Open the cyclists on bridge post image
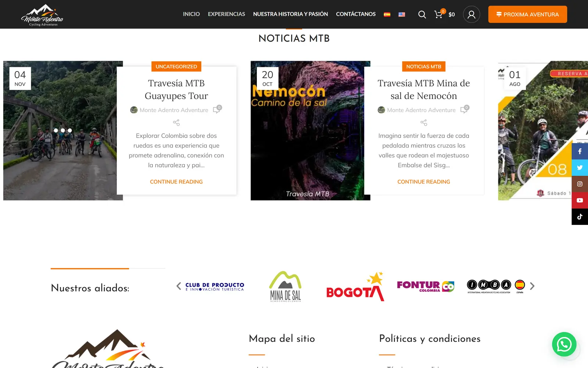 point(63,131)
